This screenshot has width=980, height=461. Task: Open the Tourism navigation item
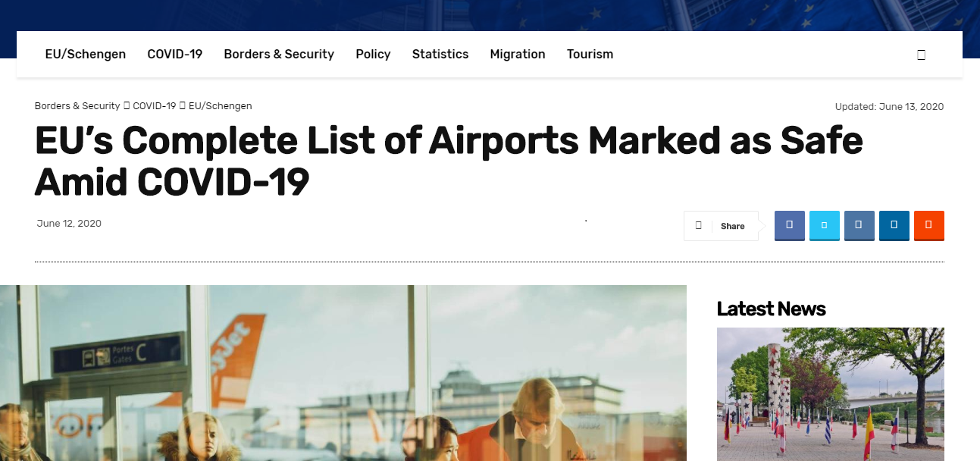click(590, 55)
